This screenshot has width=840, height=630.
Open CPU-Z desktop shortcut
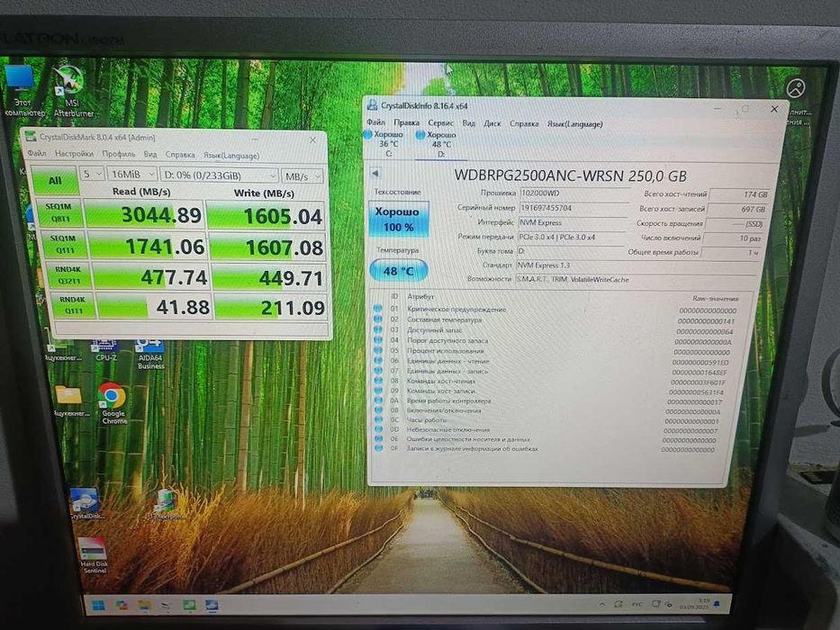pos(105,351)
